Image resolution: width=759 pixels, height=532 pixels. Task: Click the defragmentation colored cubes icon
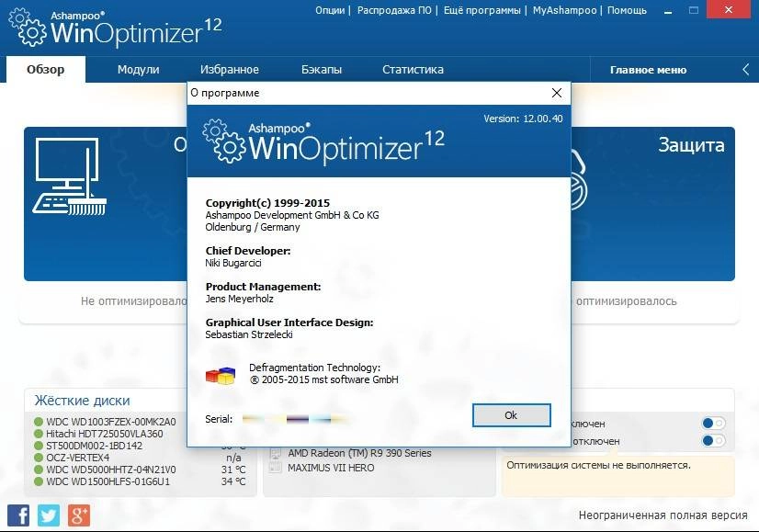click(x=221, y=375)
